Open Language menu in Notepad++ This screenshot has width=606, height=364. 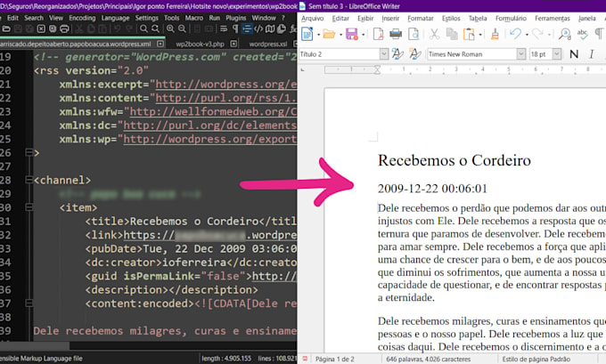click(115, 18)
